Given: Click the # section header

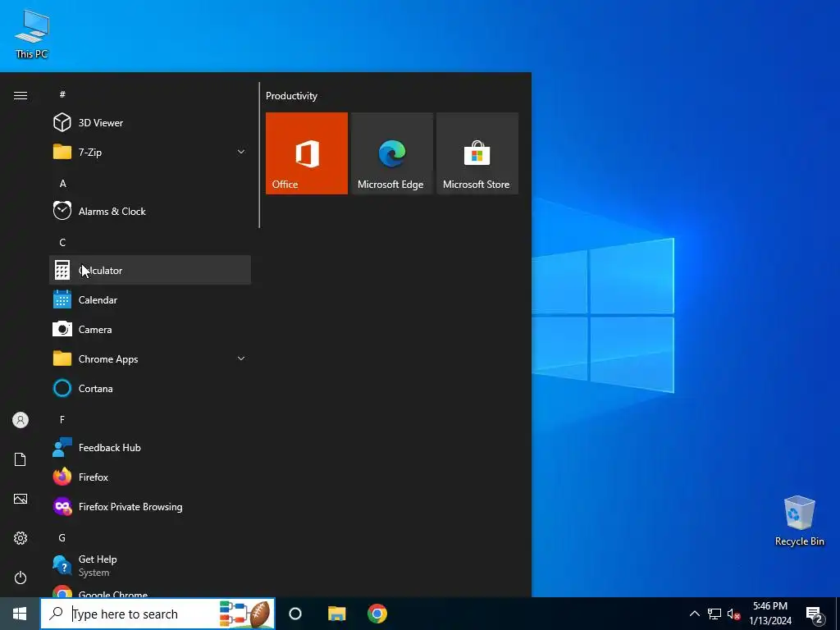Looking at the screenshot, I should point(62,94).
